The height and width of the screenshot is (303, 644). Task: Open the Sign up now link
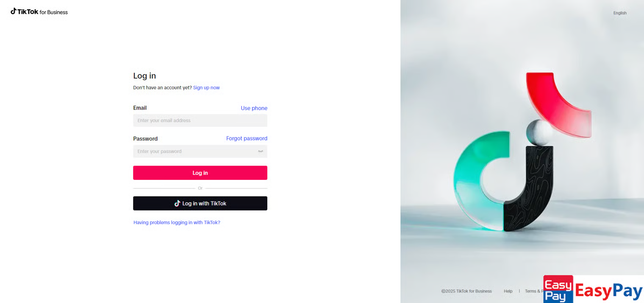click(206, 88)
